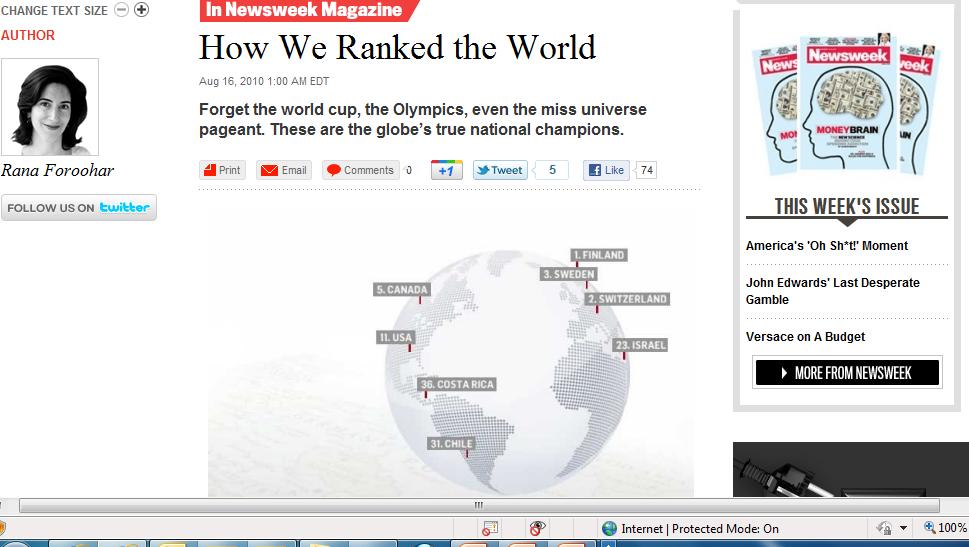Select the 23. Israel label on globe
Viewport: 969px width, 547px height.
tap(640, 345)
